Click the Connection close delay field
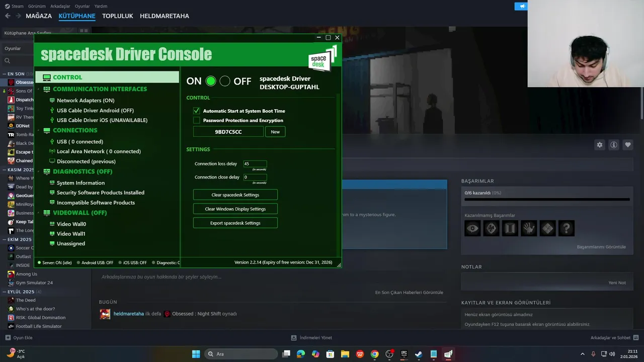The image size is (644, 362). tap(255, 177)
